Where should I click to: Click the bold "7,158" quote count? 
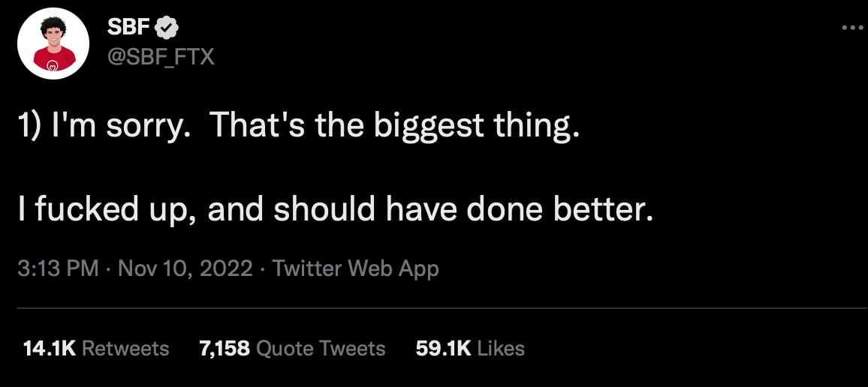225,348
